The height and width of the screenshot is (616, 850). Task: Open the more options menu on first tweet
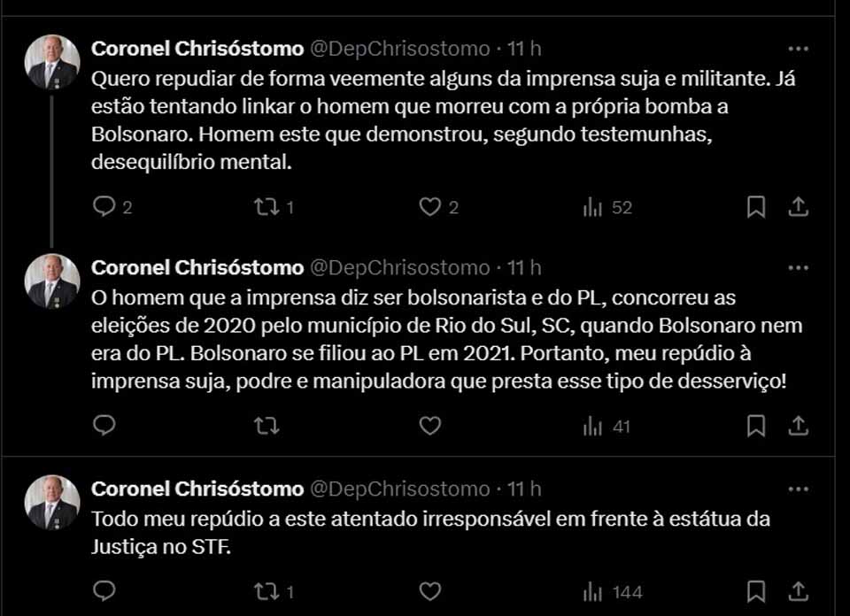[798, 48]
